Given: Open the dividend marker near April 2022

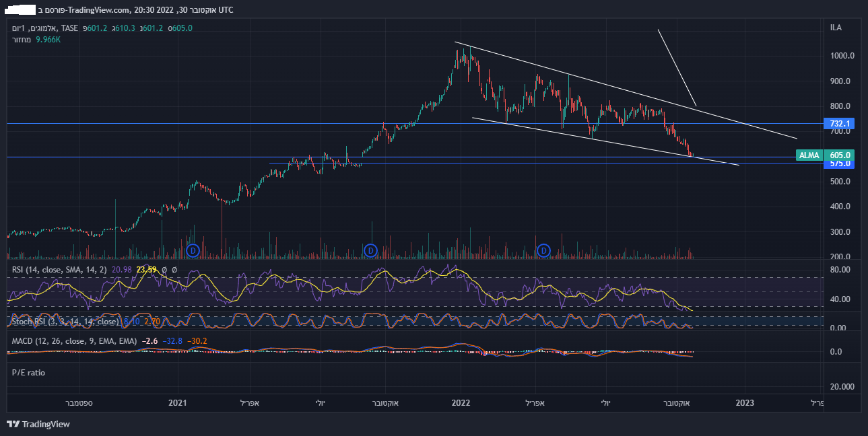Looking at the screenshot, I should [x=544, y=250].
